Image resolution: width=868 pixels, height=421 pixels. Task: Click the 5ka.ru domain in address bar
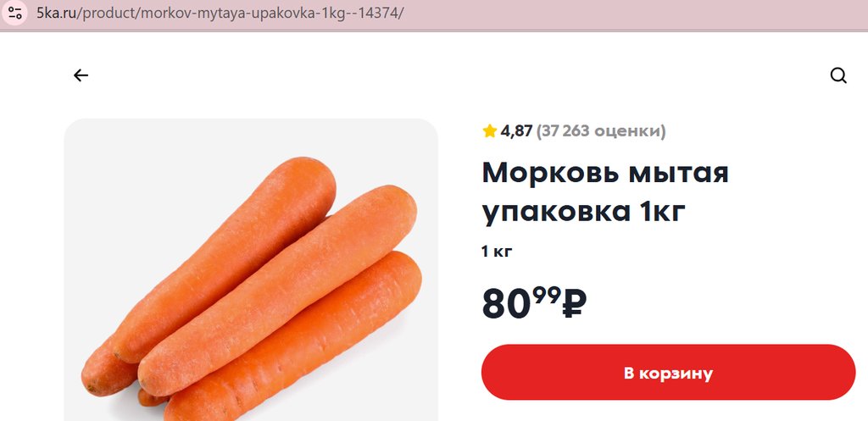(55, 14)
